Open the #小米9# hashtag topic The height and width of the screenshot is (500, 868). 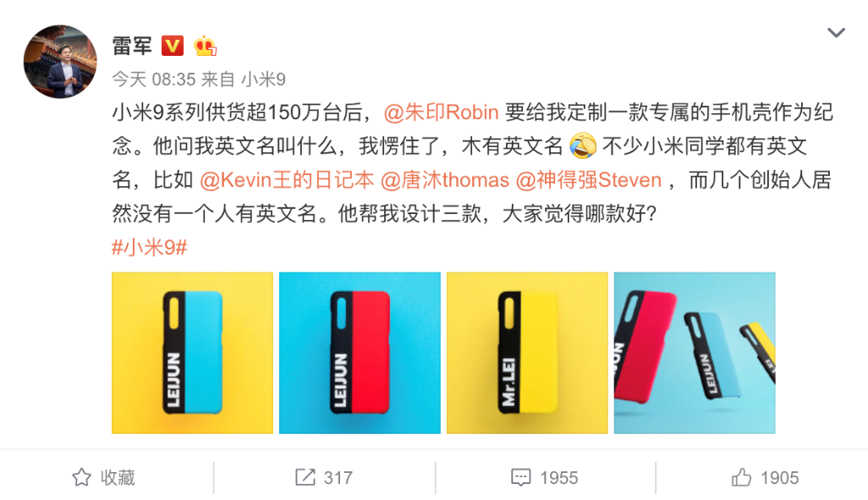coord(150,247)
